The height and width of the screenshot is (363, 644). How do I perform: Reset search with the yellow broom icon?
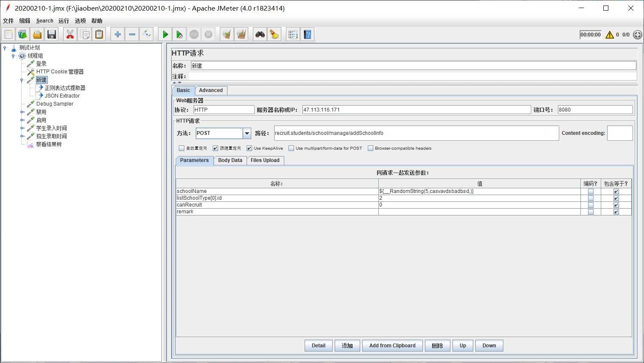(275, 34)
